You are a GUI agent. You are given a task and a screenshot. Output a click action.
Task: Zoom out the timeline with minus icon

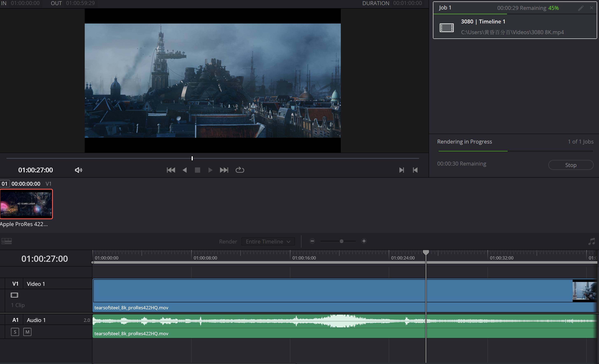tap(312, 241)
